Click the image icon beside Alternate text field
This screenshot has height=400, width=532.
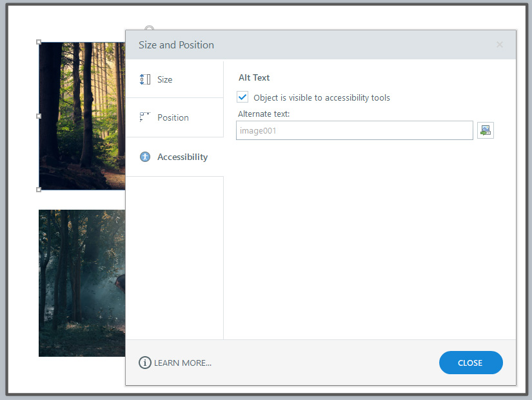coord(485,130)
